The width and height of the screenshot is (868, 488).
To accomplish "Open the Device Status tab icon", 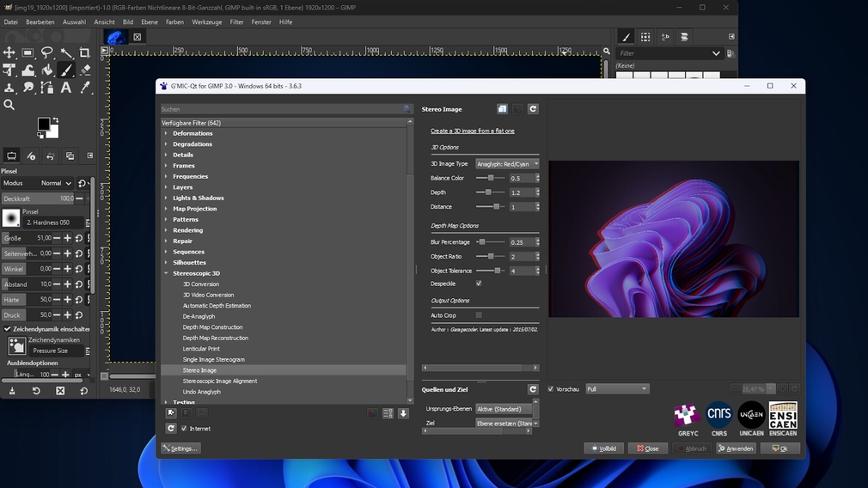I will (x=31, y=156).
